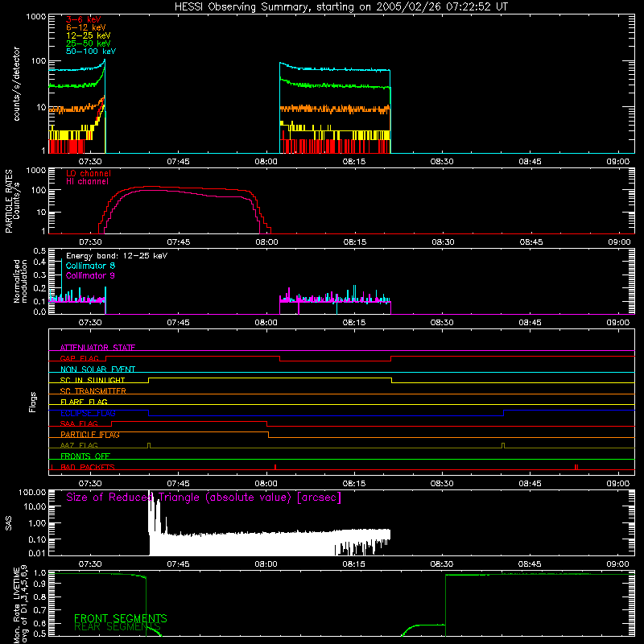Viewport: 644px width, 644px height.
Task: Click the SAS axis label
Action: [9, 523]
